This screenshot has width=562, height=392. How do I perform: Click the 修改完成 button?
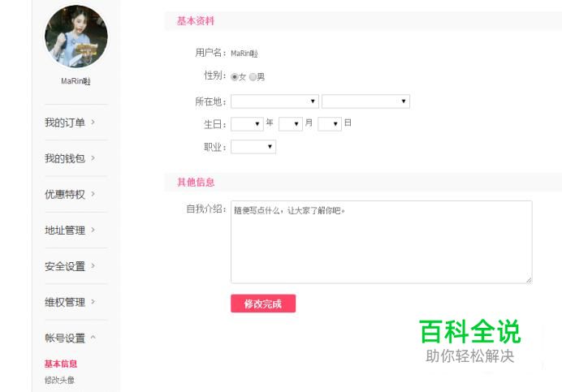(263, 304)
